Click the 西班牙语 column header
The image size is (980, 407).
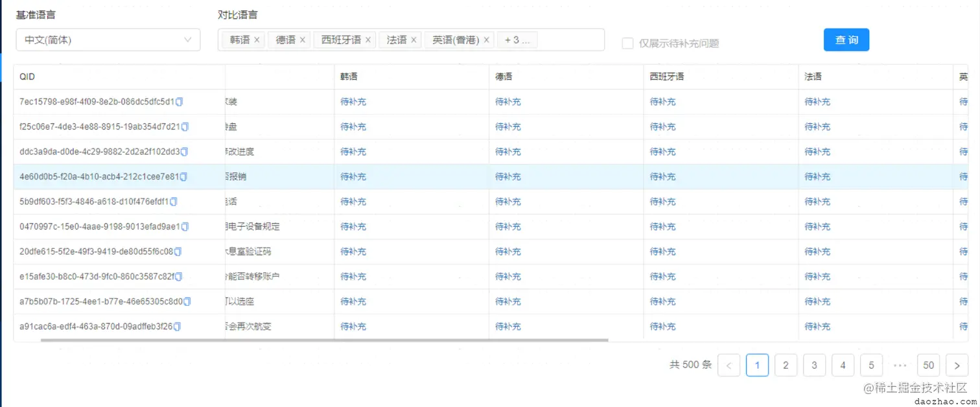[x=721, y=76]
